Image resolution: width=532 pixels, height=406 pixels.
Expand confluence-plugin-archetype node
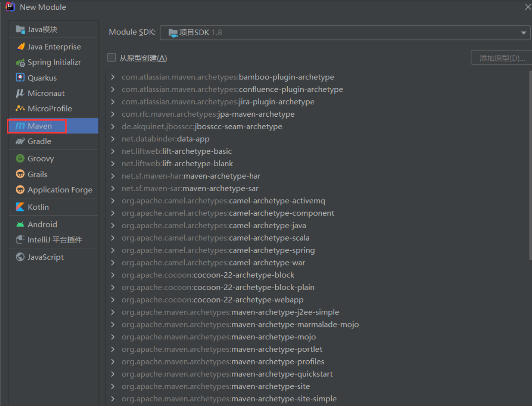113,89
